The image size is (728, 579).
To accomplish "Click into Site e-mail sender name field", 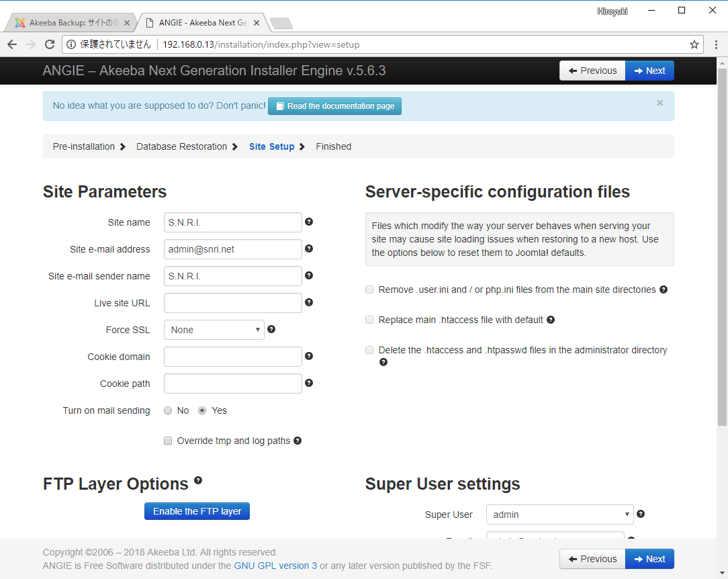I will [232, 276].
